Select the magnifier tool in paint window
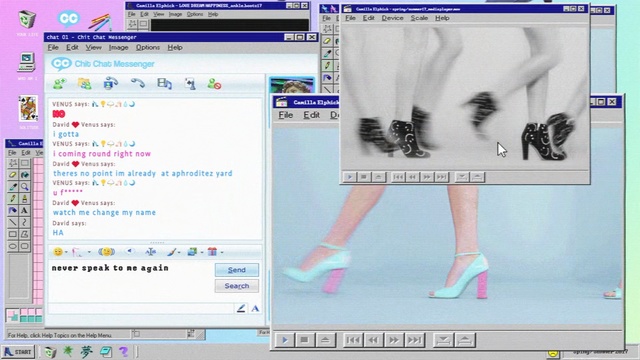Viewport: 640px width, 360px height. [24, 187]
